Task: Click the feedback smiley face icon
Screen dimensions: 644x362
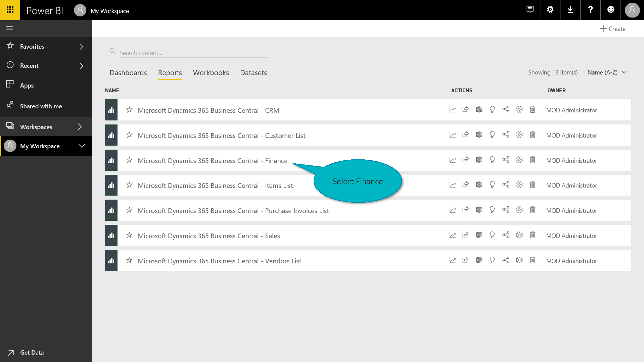Action: pyautogui.click(x=611, y=10)
